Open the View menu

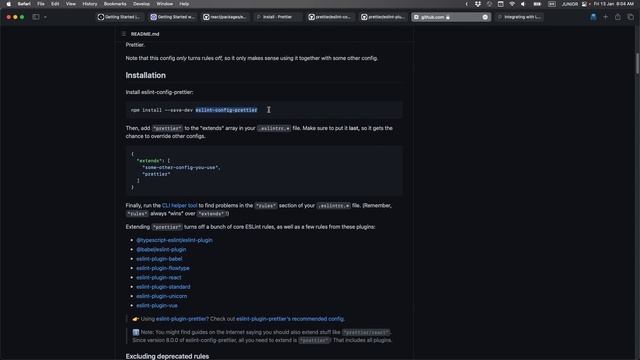click(x=71, y=4)
